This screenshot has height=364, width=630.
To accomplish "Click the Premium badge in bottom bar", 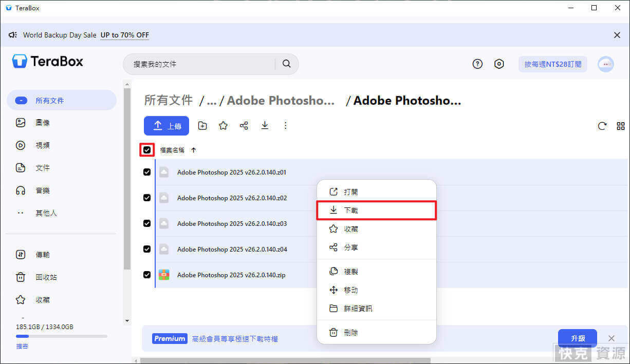I will pos(170,338).
